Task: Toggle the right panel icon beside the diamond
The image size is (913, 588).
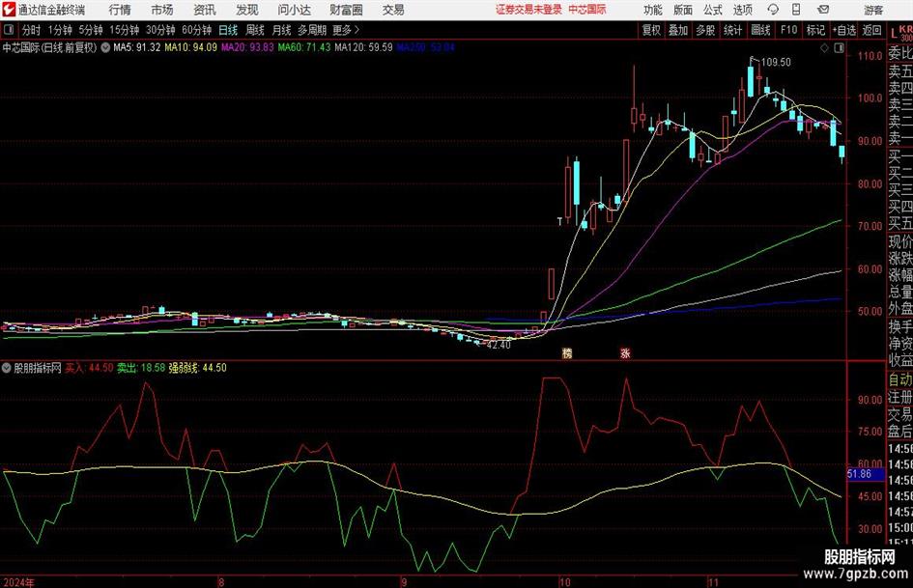Action: tap(839, 48)
